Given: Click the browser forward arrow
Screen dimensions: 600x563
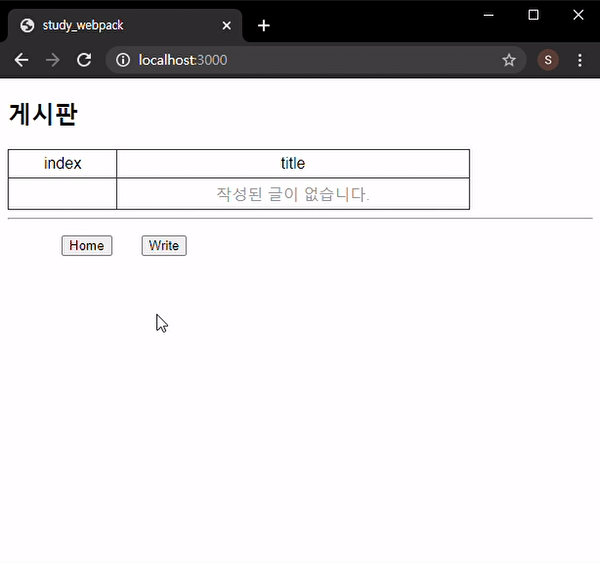Looking at the screenshot, I should point(52,60).
